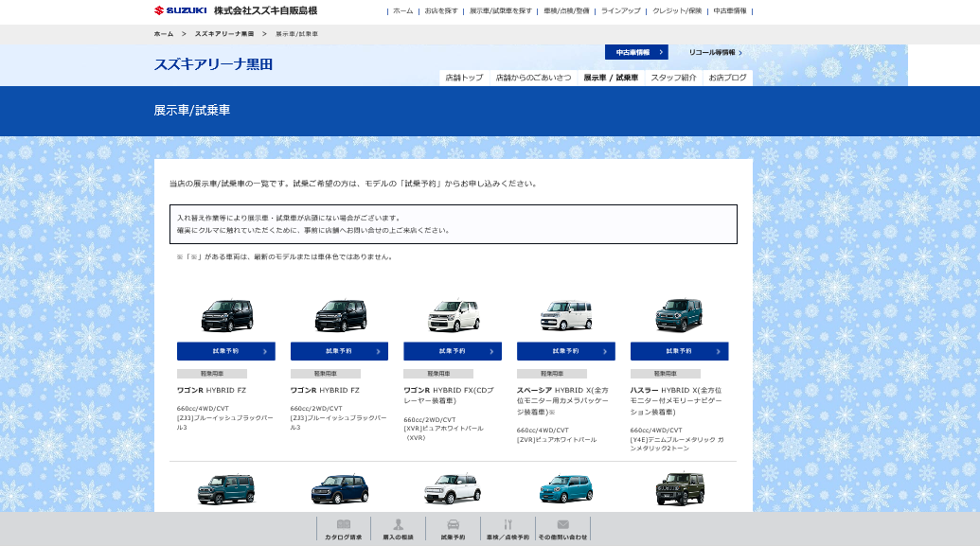Open 車検/点検予約 tools icon in bottom bar
This screenshot has height=546, width=980.
click(508, 529)
